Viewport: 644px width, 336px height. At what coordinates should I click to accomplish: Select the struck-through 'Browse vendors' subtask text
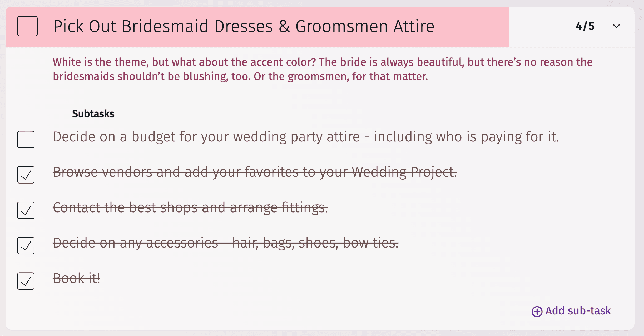tap(255, 172)
